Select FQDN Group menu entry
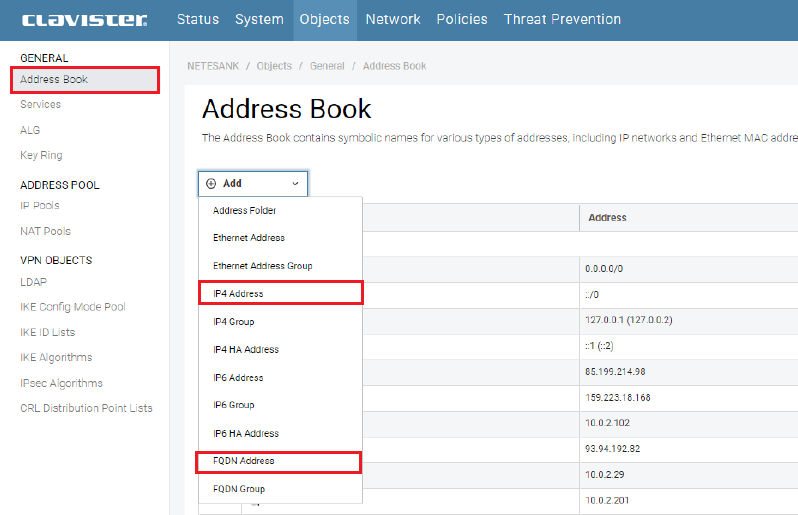Viewport: 798px width, 515px height. (x=239, y=489)
